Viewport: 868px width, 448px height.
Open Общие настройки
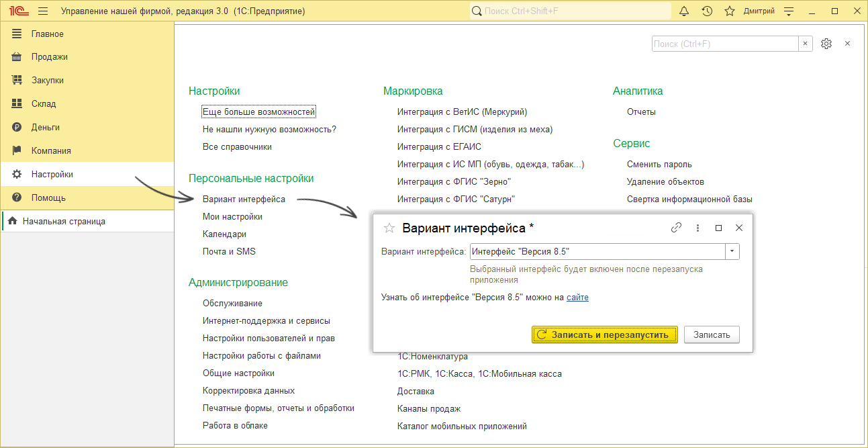point(238,373)
